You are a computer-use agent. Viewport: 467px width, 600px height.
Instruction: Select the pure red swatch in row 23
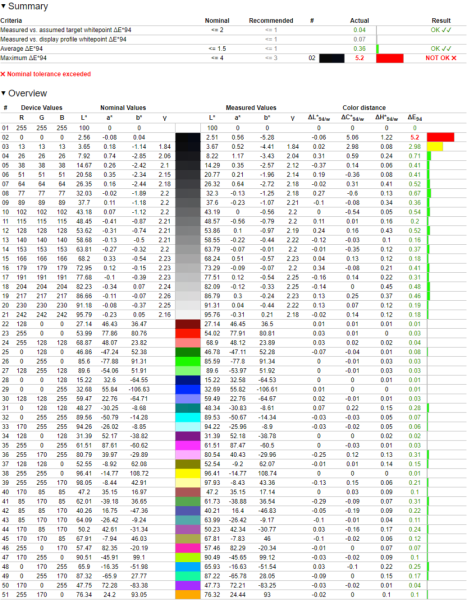tap(188, 333)
